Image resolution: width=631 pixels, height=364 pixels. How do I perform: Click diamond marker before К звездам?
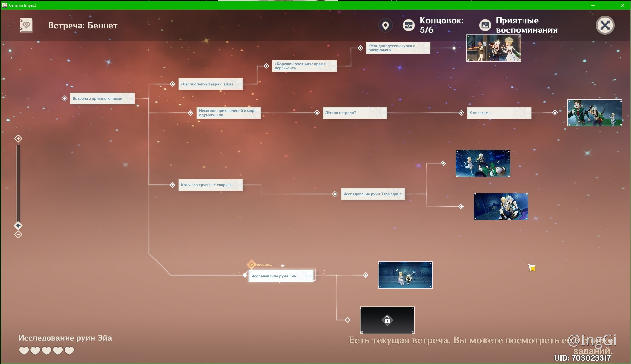click(x=461, y=113)
